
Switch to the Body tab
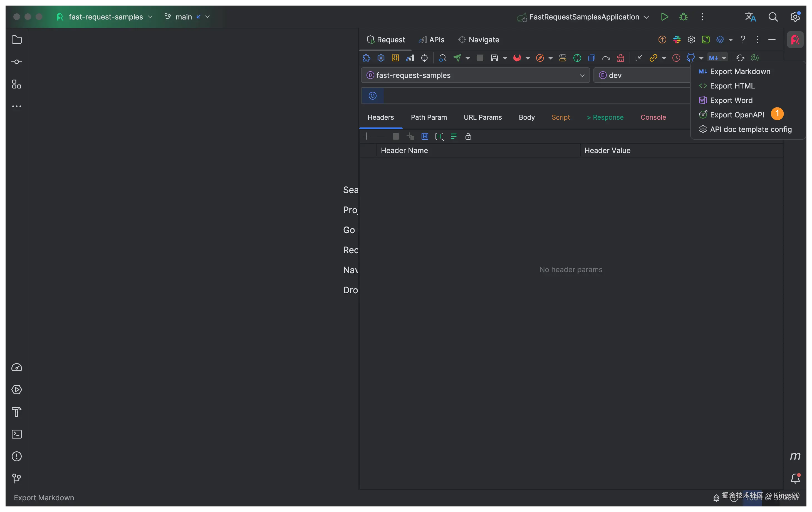526,117
